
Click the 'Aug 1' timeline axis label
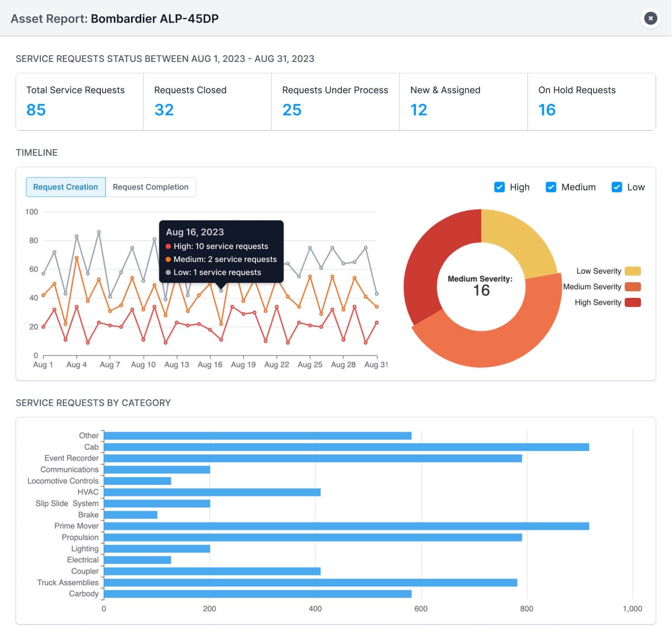[x=43, y=365]
